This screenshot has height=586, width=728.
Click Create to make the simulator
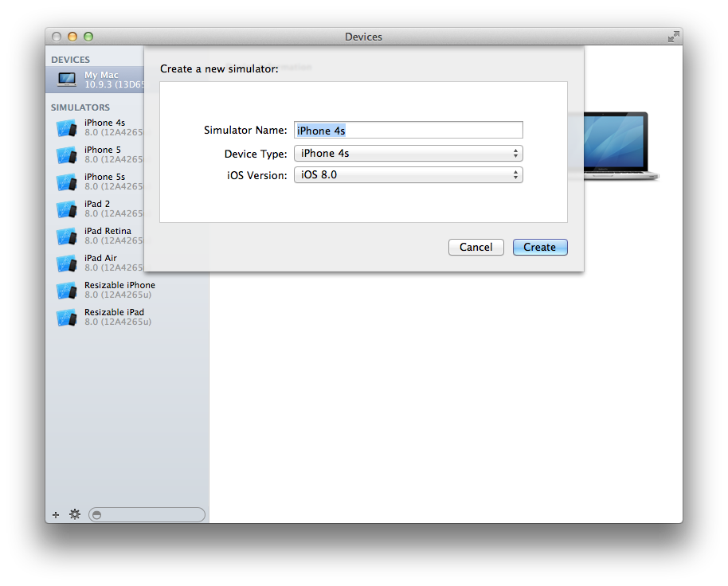(x=540, y=248)
